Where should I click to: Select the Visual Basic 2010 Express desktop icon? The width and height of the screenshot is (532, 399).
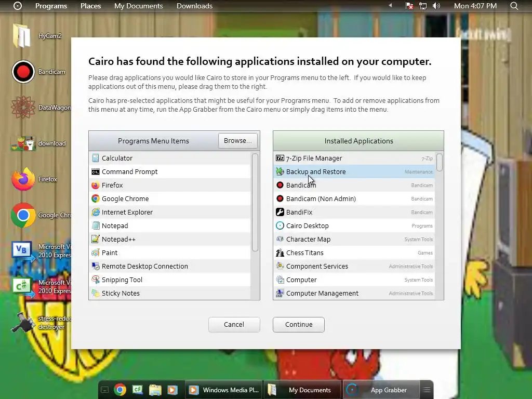click(41, 251)
